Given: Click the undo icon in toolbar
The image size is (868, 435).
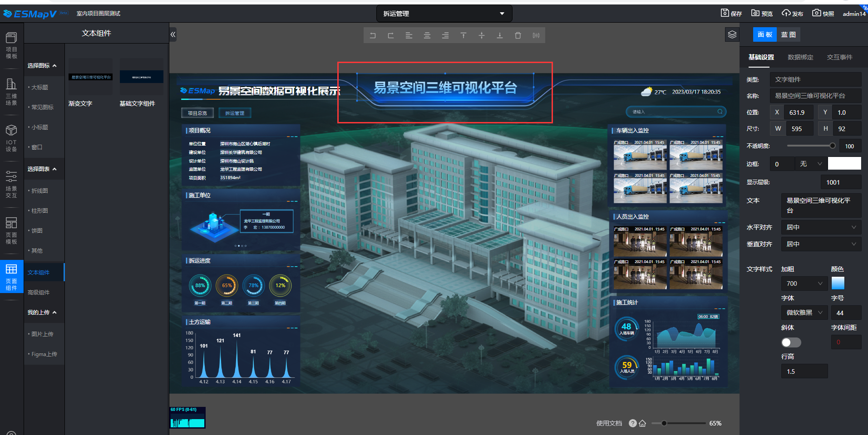Looking at the screenshot, I should tap(373, 35).
